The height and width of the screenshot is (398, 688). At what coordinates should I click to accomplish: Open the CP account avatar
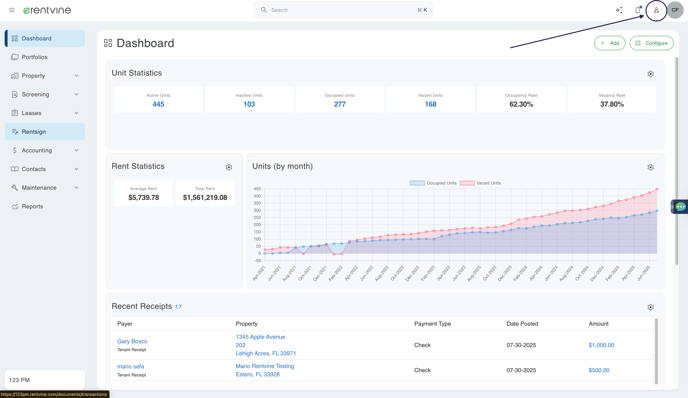point(675,10)
